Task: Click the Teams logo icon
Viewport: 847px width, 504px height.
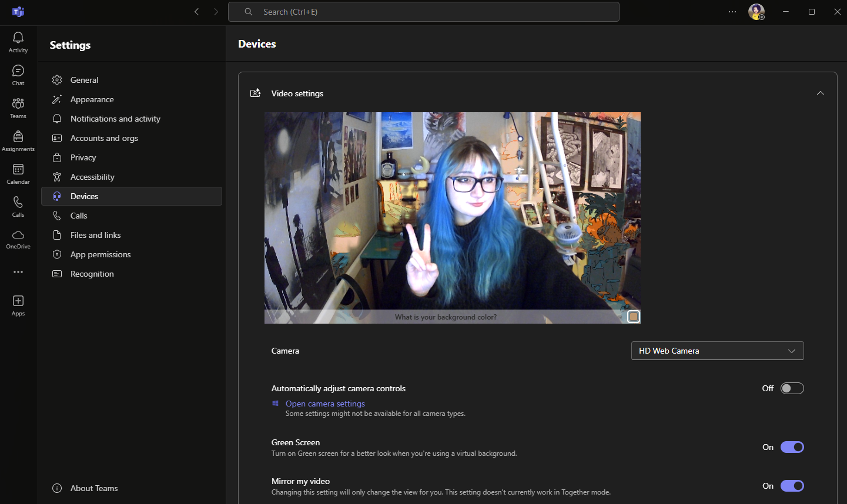Action: [x=18, y=12]
